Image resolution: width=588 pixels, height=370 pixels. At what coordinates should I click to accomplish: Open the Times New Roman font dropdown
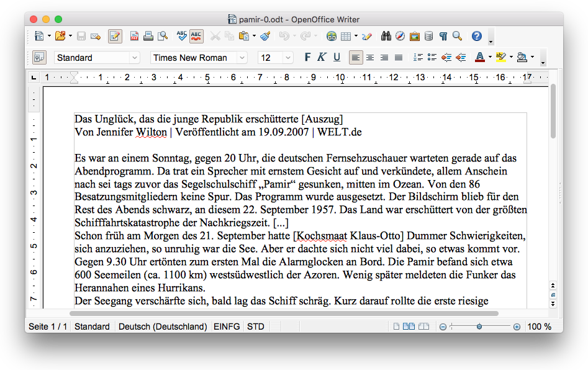pyautogui.click(x=242, y=58)
